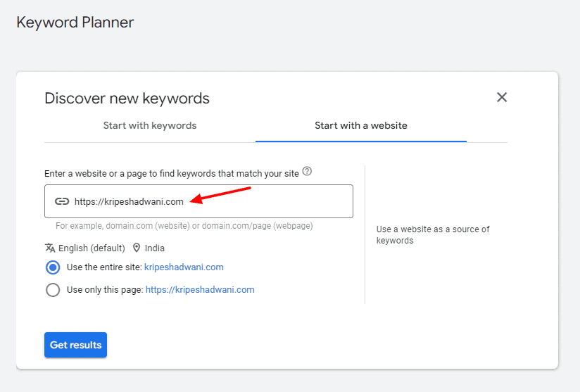The width and height of the screenshot is (580, 392).
Task: Click the 'For example, domain.com' hint text
Action: (184, 226)
